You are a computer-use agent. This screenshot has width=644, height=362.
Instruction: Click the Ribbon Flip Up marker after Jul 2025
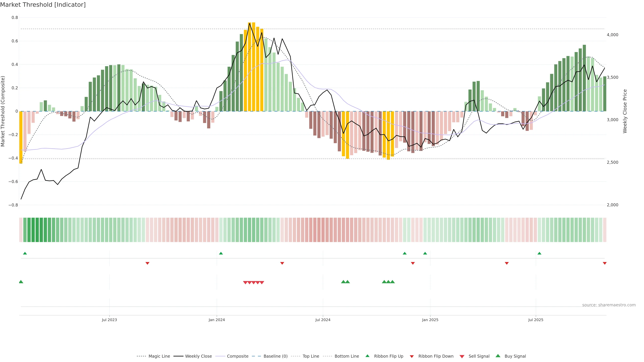pyautogui.click(x=539, y=253)
